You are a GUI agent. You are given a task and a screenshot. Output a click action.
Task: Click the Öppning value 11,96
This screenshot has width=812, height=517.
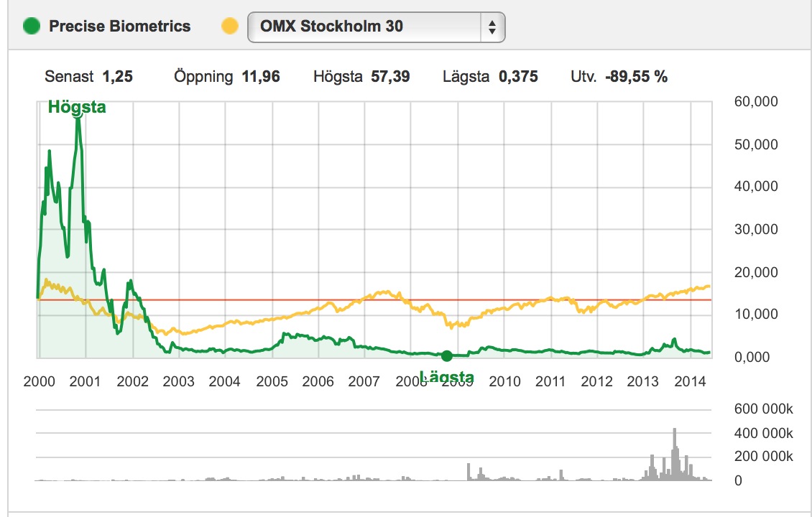[260, 77]
